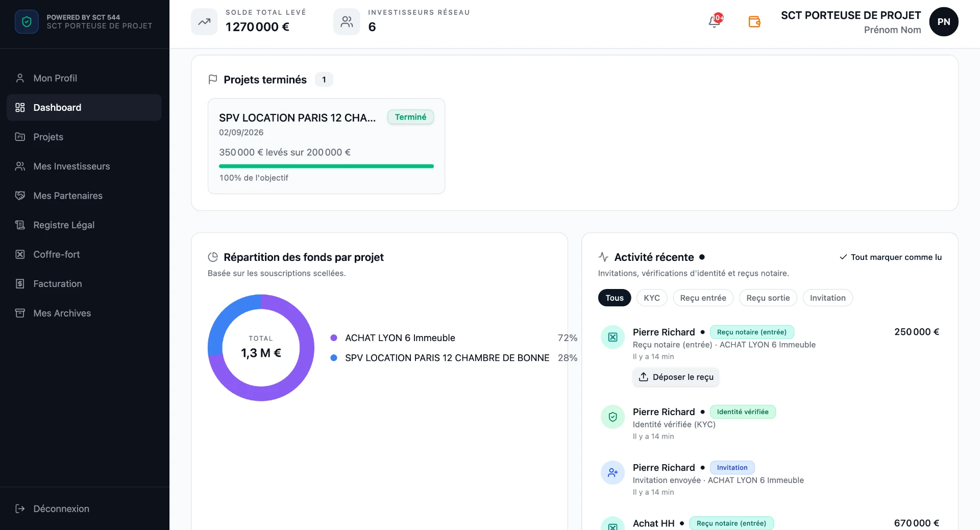This screenshot has height=530, width=980.
Task: Click the Déconnexion logout icon
Action: coord(20,509)
